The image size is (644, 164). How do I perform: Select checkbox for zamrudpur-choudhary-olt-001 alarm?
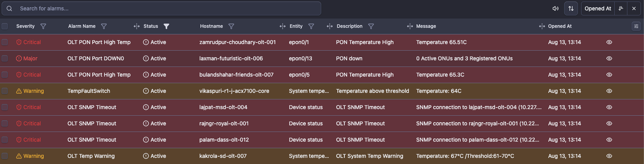pyautogui.click(x=5, y=42)
